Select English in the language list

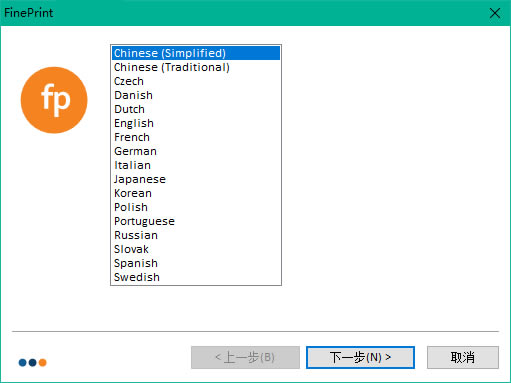(196, 123)
